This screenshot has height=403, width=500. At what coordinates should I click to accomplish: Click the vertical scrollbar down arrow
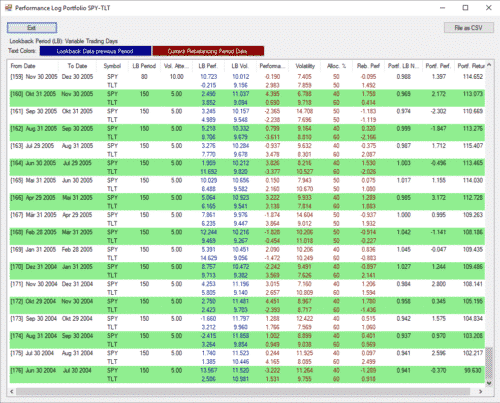pyautogui.click(x=489, y=383)
